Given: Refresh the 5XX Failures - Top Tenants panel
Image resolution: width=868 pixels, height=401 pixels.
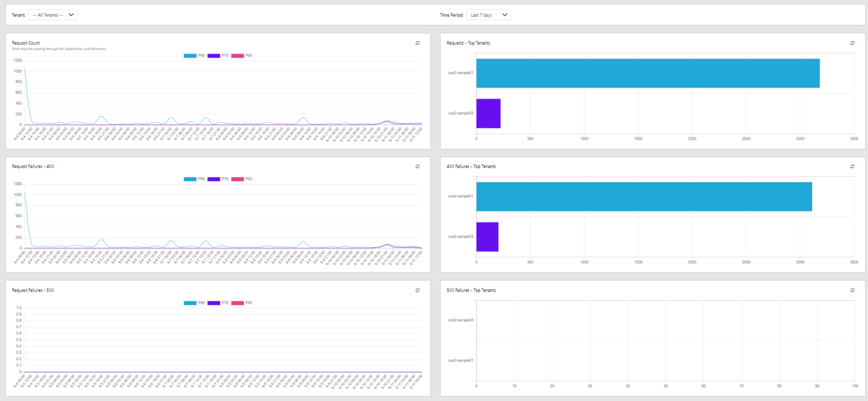Looking at the screenshot, I should (x=852, y=290).
